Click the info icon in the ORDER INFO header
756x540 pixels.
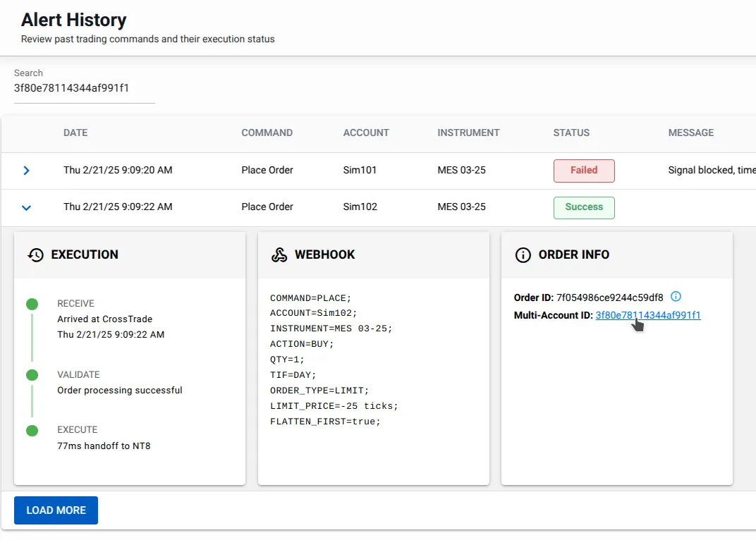point(523,255)
